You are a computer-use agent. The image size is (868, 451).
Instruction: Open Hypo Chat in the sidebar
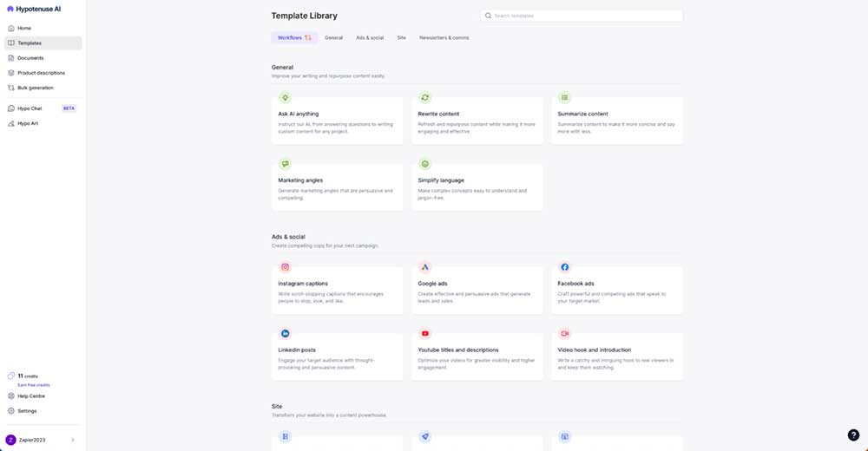click(43, 108)
